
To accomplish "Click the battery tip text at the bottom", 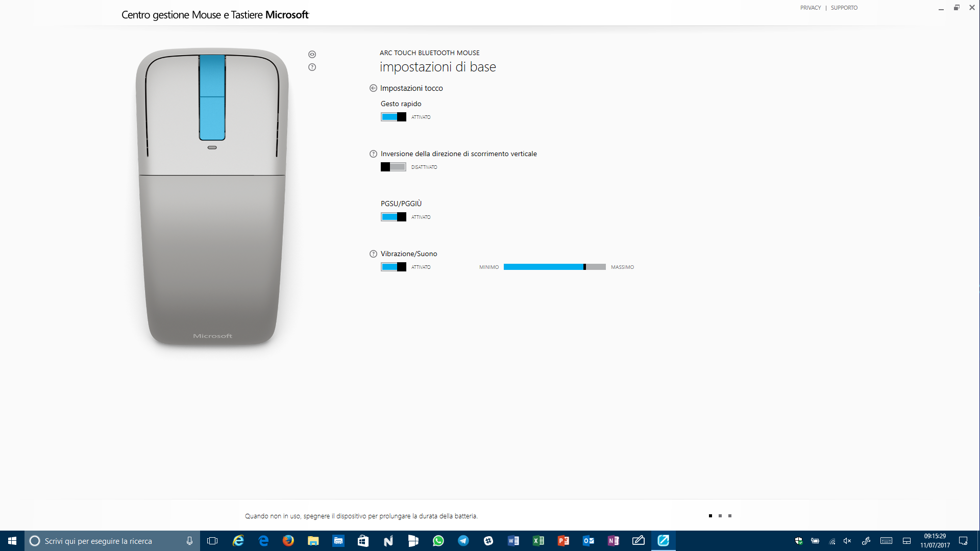I will point(361,516).
